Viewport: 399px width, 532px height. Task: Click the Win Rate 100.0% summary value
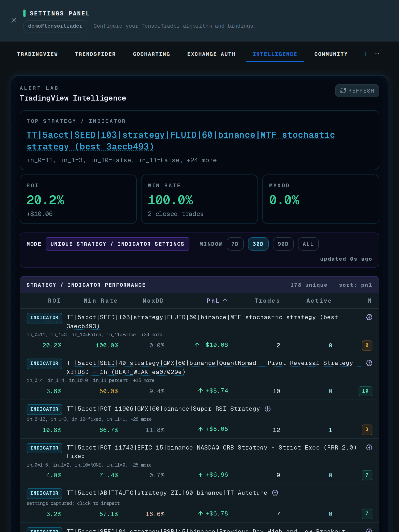tap(170, 200)
